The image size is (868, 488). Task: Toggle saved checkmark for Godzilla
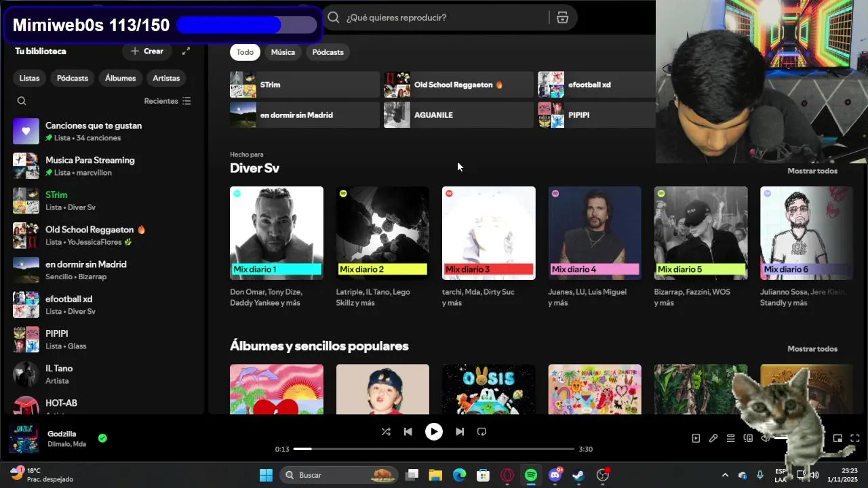point(102,439)
